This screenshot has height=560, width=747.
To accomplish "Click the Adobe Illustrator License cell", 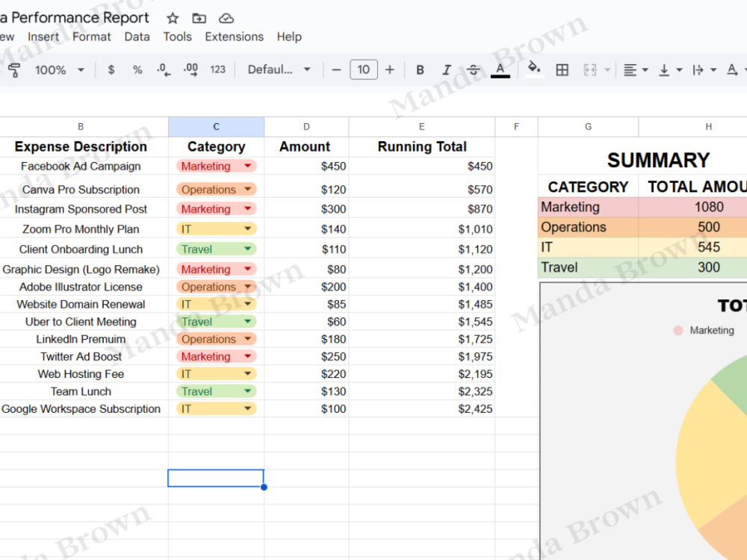I will (81, 287).
